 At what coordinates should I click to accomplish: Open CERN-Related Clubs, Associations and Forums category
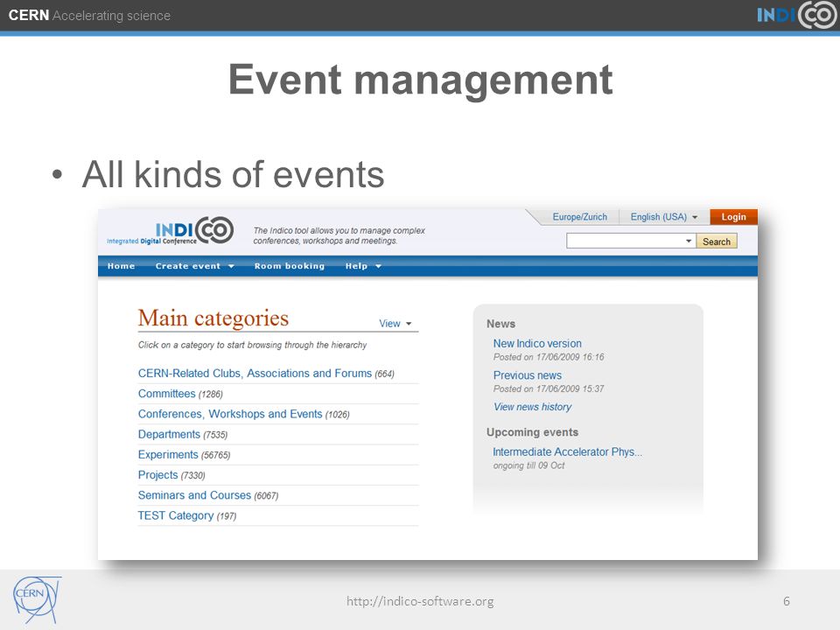255,374
